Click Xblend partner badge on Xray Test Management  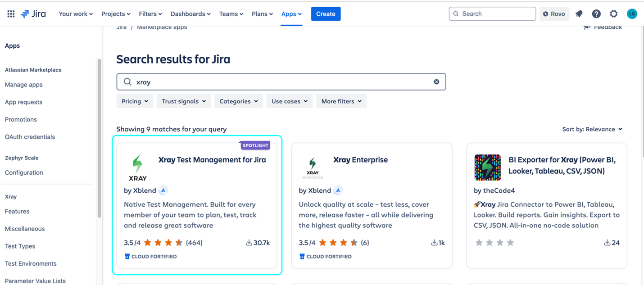tap(163, 190)
